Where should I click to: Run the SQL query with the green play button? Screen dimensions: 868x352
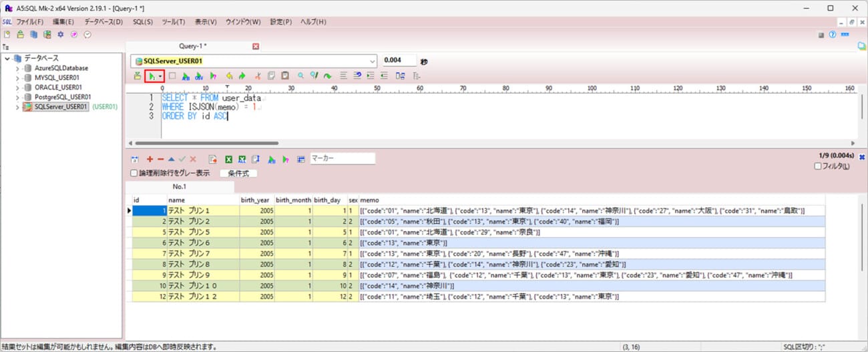coord(152,76)
